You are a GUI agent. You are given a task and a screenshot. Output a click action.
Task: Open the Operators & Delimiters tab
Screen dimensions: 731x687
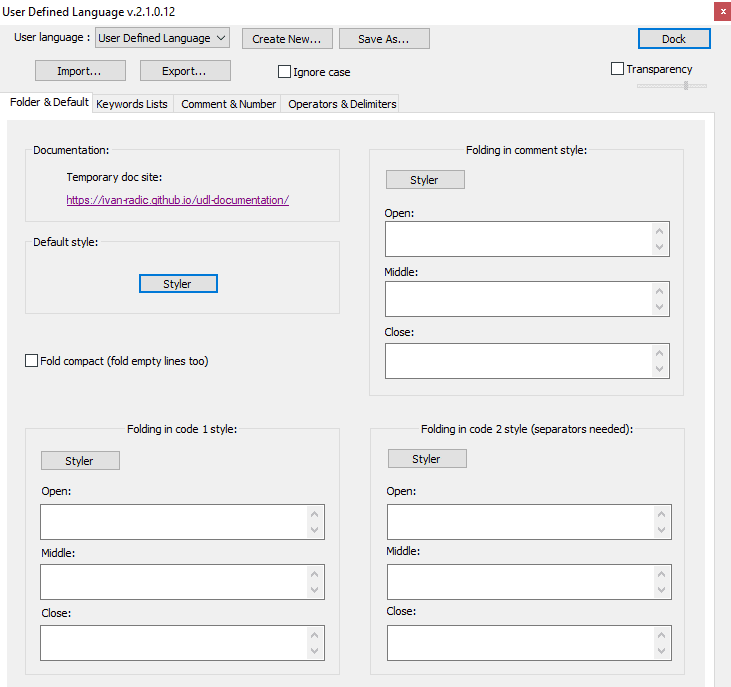(x=342, y=104)
